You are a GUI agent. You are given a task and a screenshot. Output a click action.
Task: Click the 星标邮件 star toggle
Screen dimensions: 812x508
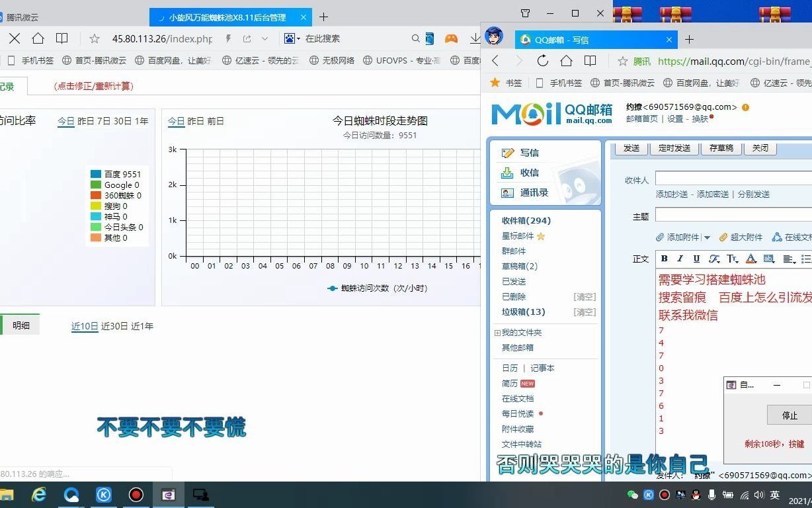click(541, 235)
